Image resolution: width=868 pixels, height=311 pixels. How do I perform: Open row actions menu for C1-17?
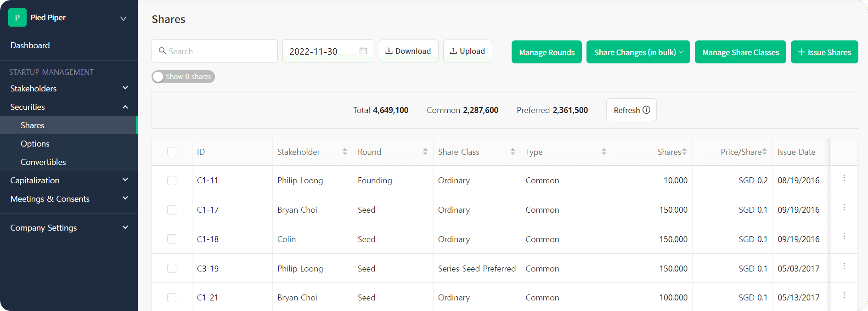coord(844,207)
